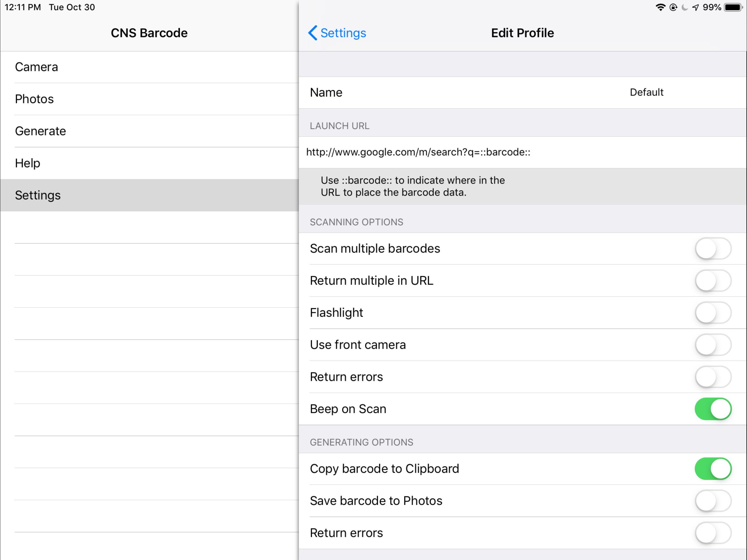Viewport: 747px width, 560px height.
Task: Tap the 99% battery percentage
Action: tap(712, 7)
